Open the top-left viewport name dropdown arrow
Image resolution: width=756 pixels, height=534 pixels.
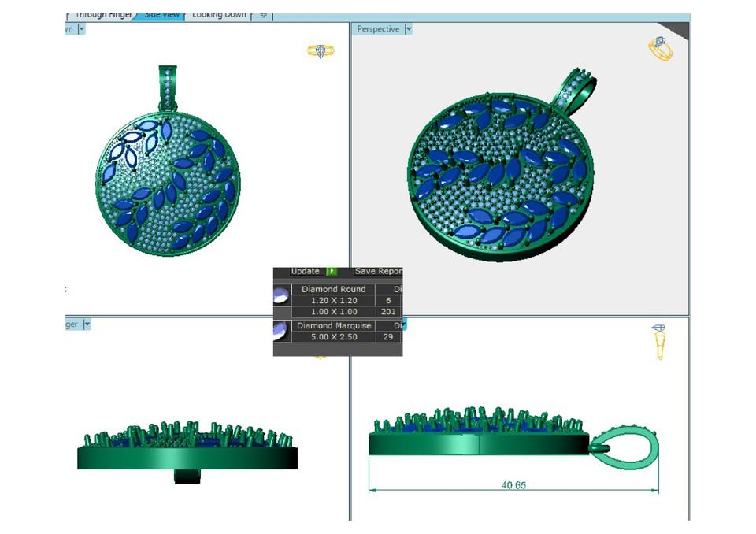coord(81,29)
